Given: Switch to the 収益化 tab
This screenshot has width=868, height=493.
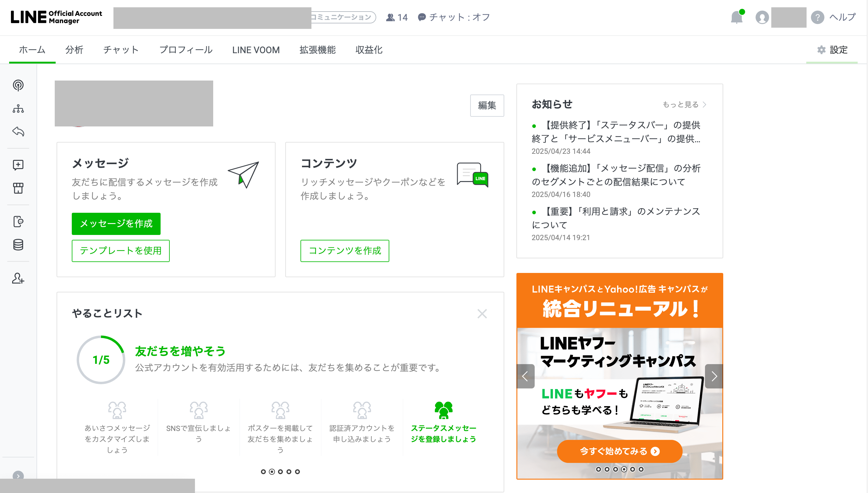Looking at the screenshot, I should click(369, 50).
